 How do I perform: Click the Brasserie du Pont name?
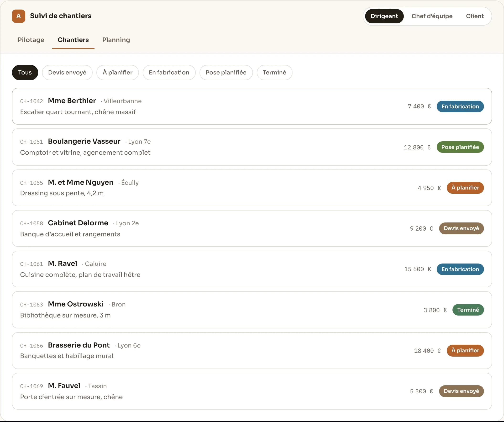[x=79, y=345]
